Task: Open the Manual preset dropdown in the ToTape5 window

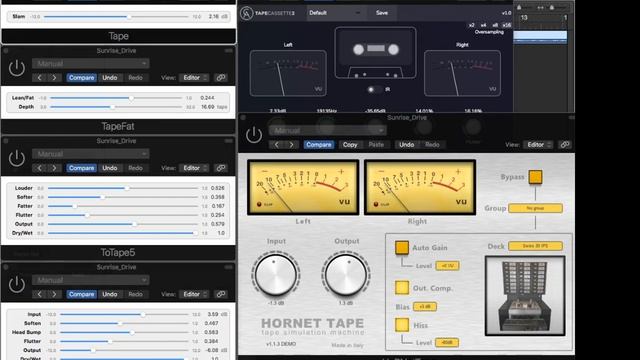Action: (91, 280)
